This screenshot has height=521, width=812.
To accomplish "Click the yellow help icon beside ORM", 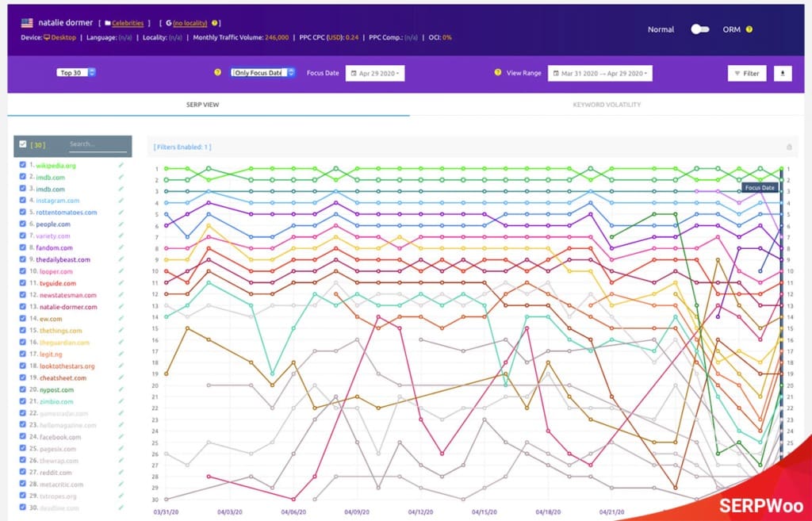I will click(x=749, y=29).
